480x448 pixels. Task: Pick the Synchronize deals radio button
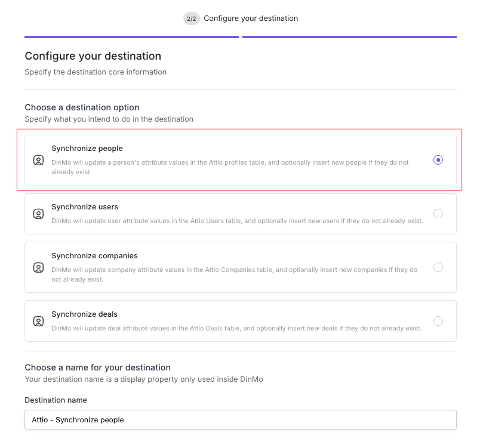tap(438, 321)
